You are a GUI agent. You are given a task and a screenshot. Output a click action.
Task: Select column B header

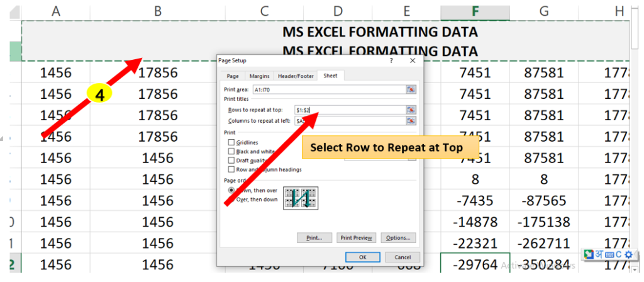[158, 11]
